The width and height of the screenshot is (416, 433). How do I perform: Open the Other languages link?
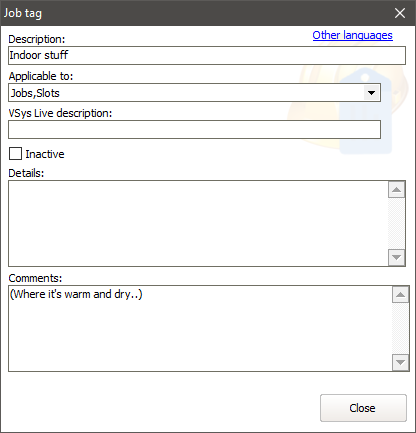pyautogui.click(x=352, y=35)
